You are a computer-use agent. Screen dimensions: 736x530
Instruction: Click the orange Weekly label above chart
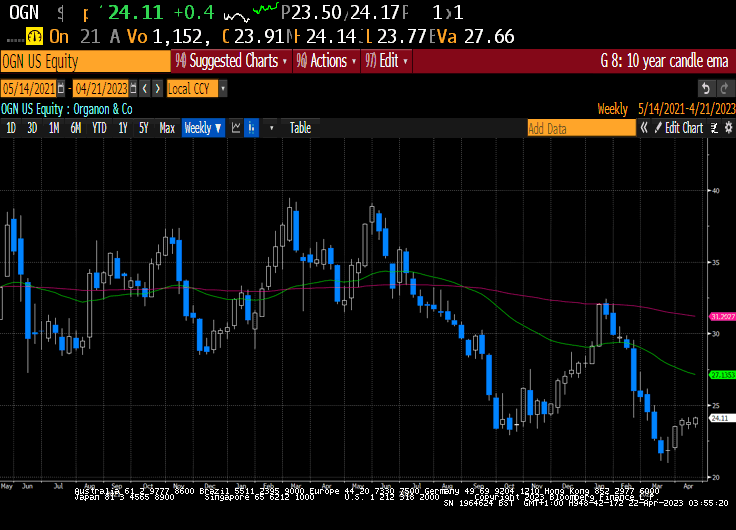613,109
